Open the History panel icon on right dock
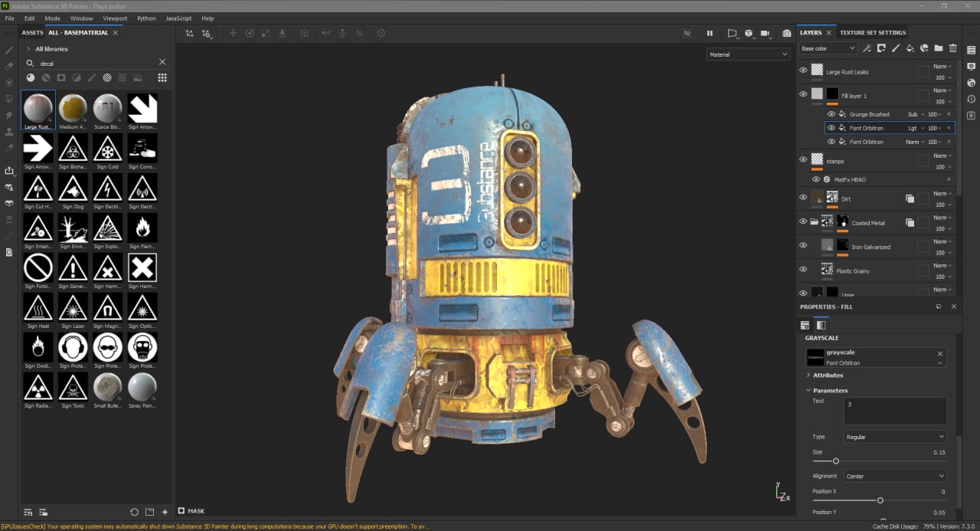The height and width of the screenshot is (531, 980). pyautogui.click(x=971, y=99)
